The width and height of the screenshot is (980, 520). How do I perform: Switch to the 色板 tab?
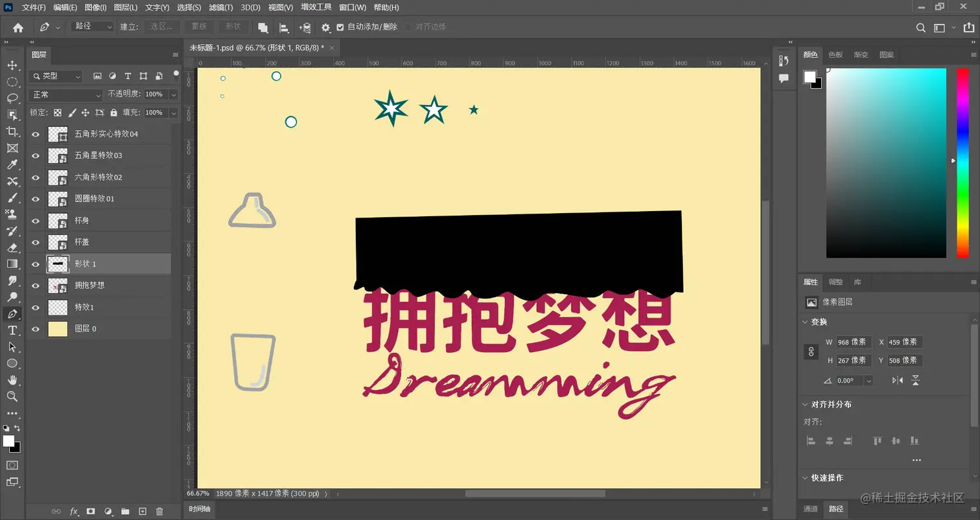pos(835,54)
